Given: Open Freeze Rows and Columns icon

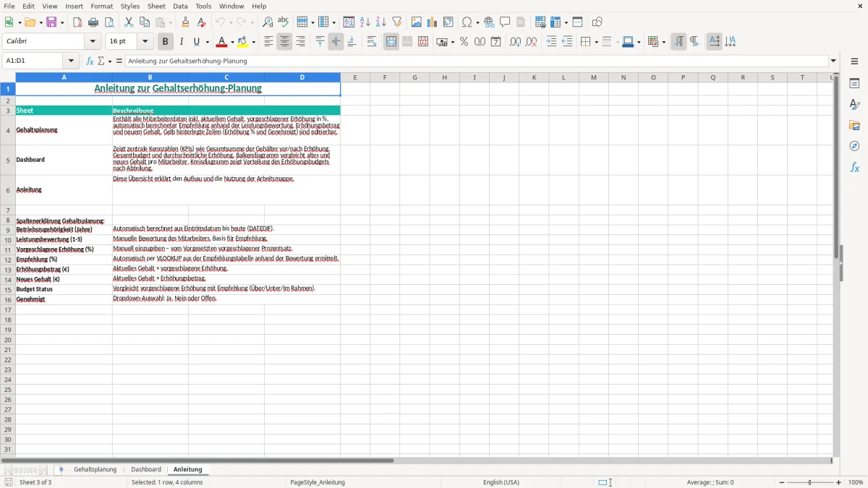Looking at the screenshot, I should [x=556, y=22].
